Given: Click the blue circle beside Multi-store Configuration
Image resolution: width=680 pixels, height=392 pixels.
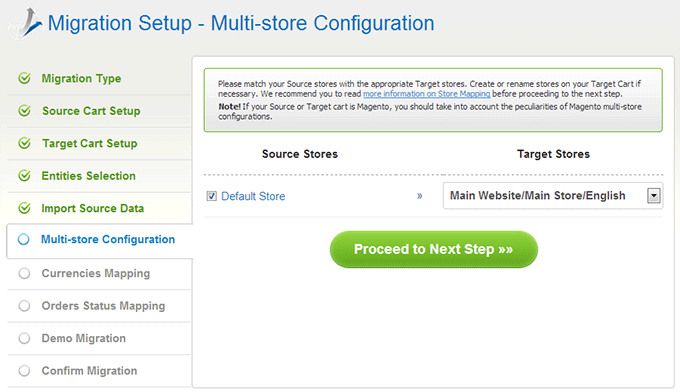Looking at the screenshot, I should (x=24, y=239).
